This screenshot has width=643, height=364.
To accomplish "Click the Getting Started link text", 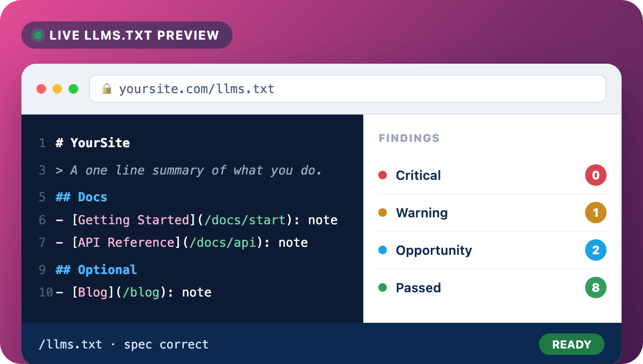I will (133, 220).
